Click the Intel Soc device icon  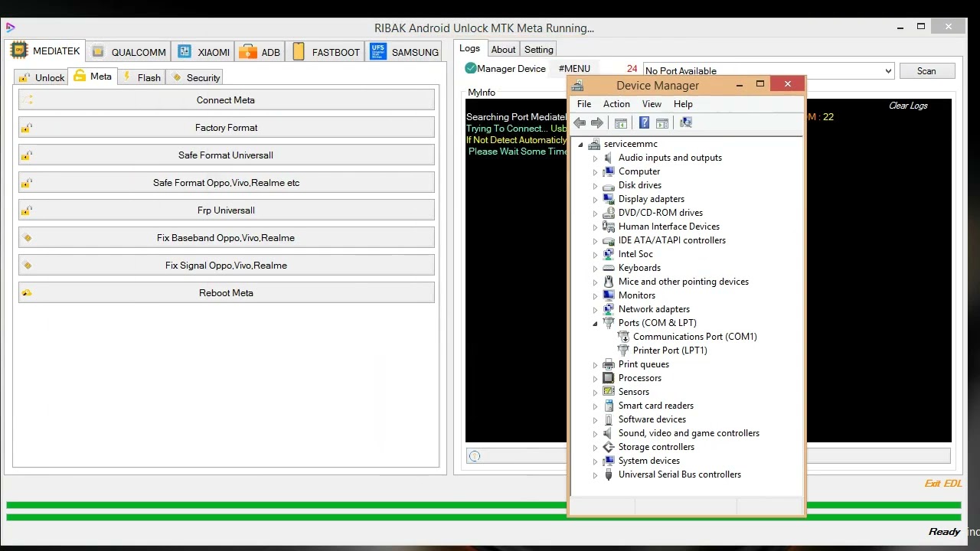609,254
